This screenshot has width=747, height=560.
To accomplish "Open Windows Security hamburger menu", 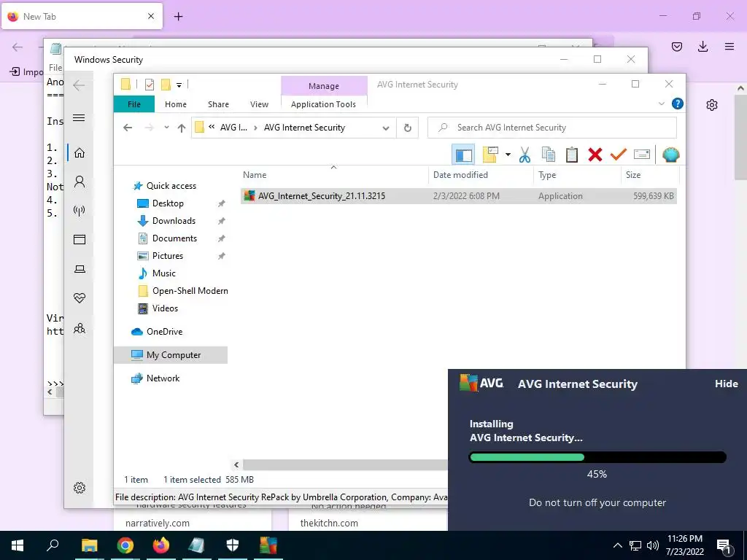I will tap(79, 117).
